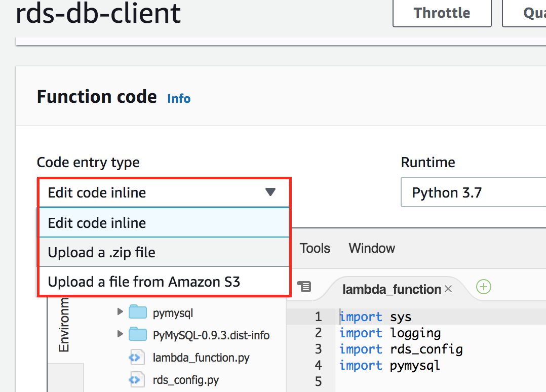Expand the pymysql folder arrow
This screenshot has height=392, width=546.
[120, 311]
